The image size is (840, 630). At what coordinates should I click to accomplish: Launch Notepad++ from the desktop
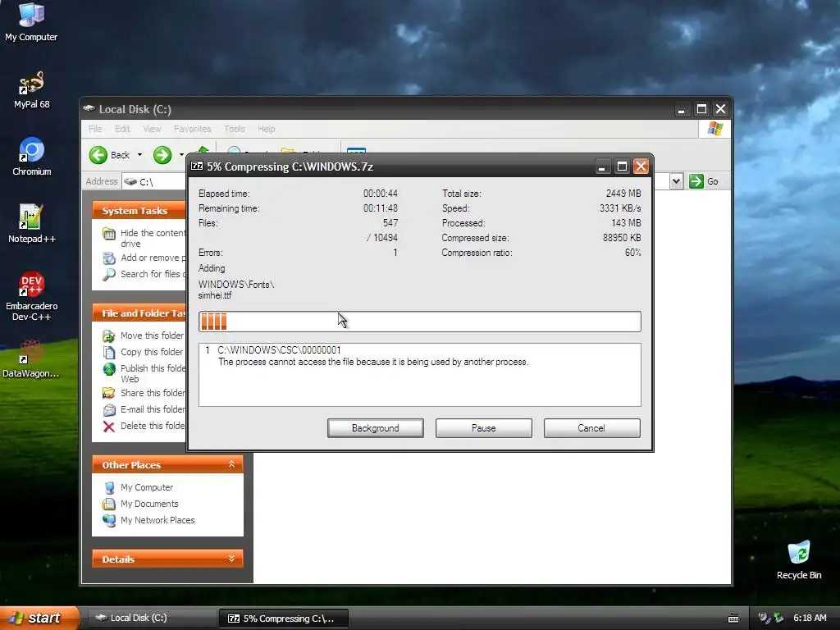point(32,224)
